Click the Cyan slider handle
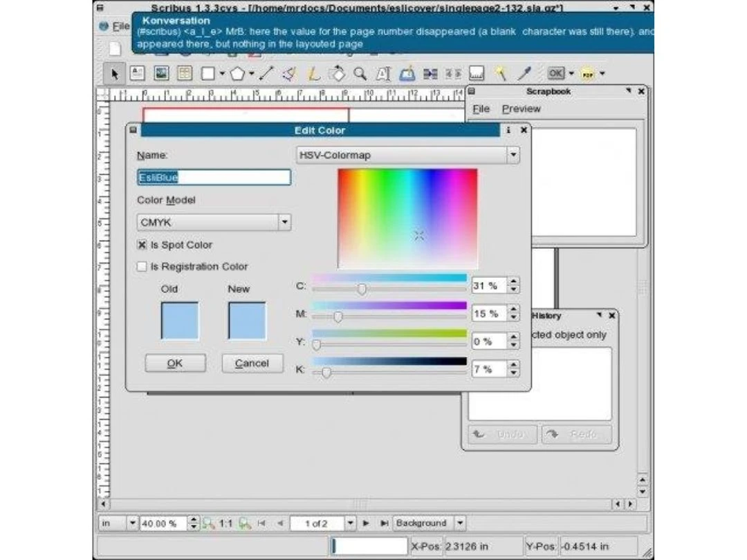747x560 pixels. pyautogui.click(x=361, y=289)
